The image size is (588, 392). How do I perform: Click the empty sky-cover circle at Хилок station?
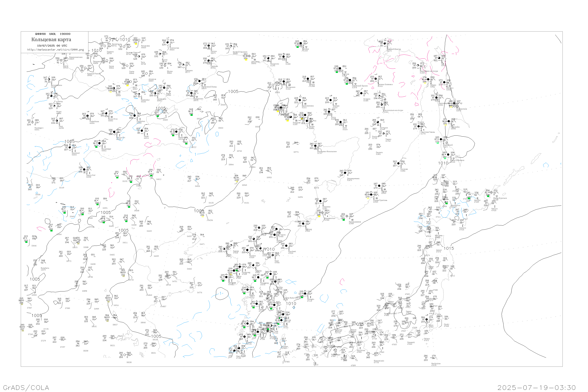tap(107, 61)
